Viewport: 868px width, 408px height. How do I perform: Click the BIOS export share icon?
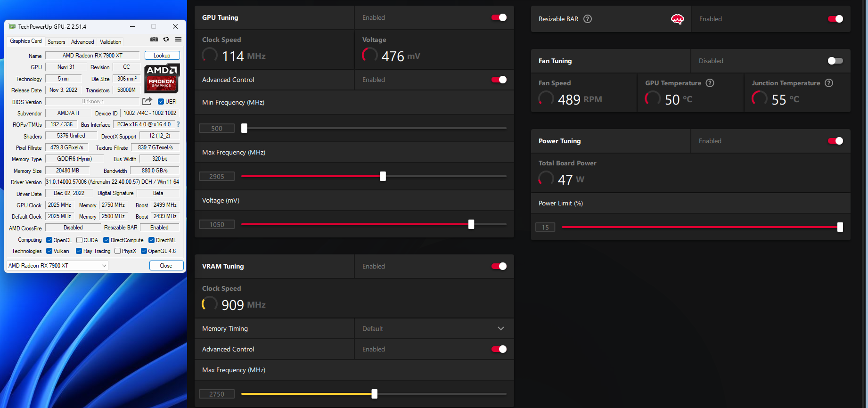[147, 101]
